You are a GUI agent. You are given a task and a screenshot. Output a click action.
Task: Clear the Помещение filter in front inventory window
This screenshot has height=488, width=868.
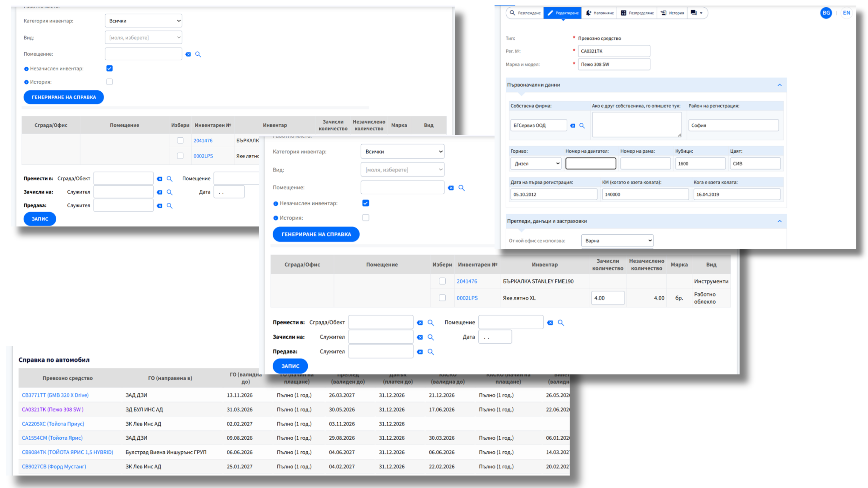pos(451,188)
